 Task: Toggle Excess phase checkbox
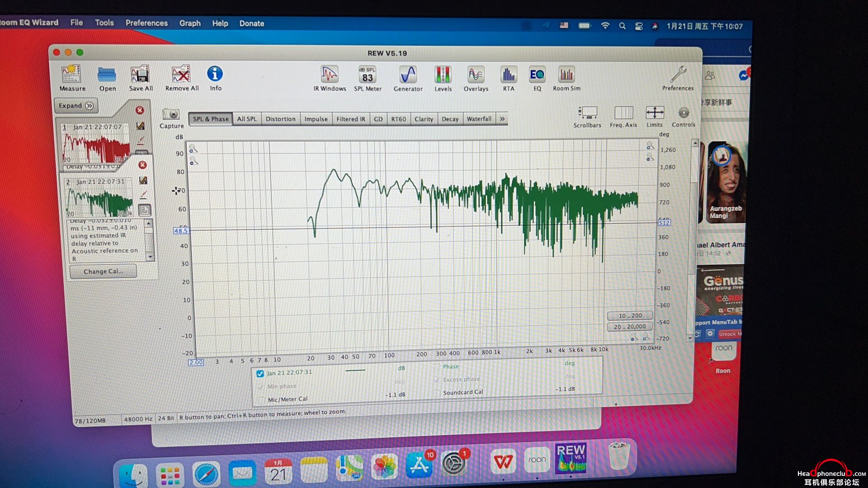[437, 380]
